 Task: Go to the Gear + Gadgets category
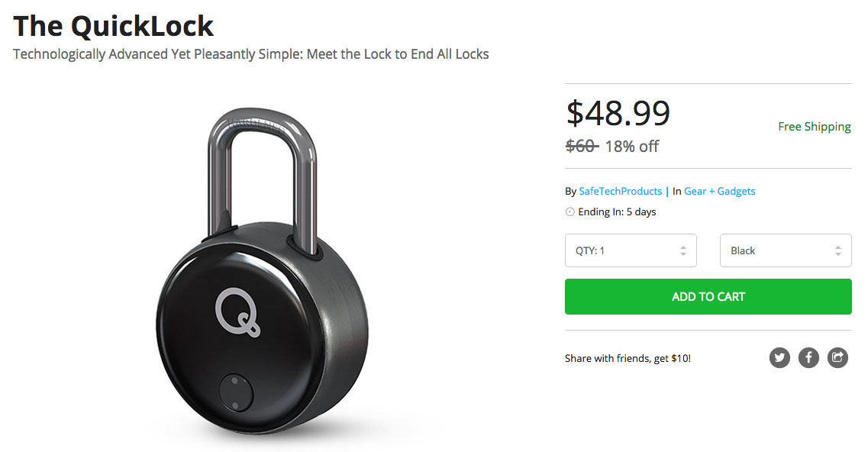pos(719,191)
